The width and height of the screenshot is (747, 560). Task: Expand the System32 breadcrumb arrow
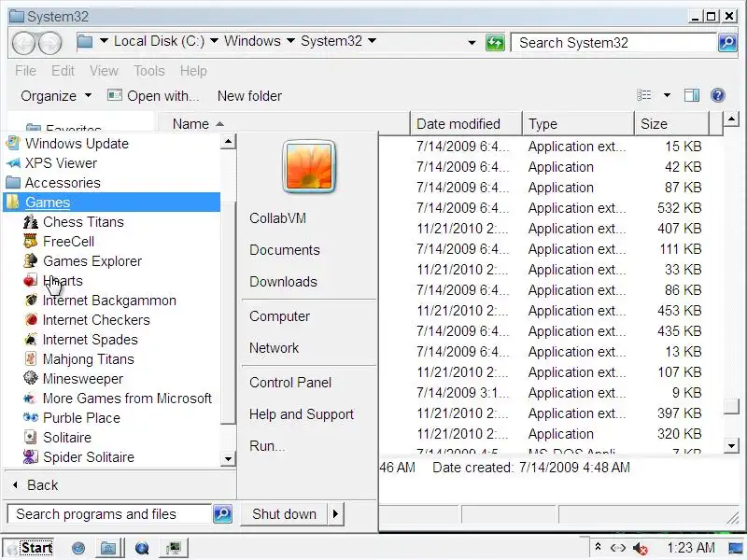tap(372, 41)
